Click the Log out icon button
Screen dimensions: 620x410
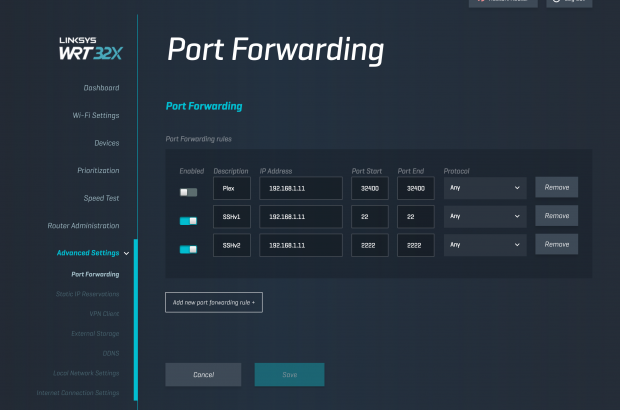click(567, 3)
